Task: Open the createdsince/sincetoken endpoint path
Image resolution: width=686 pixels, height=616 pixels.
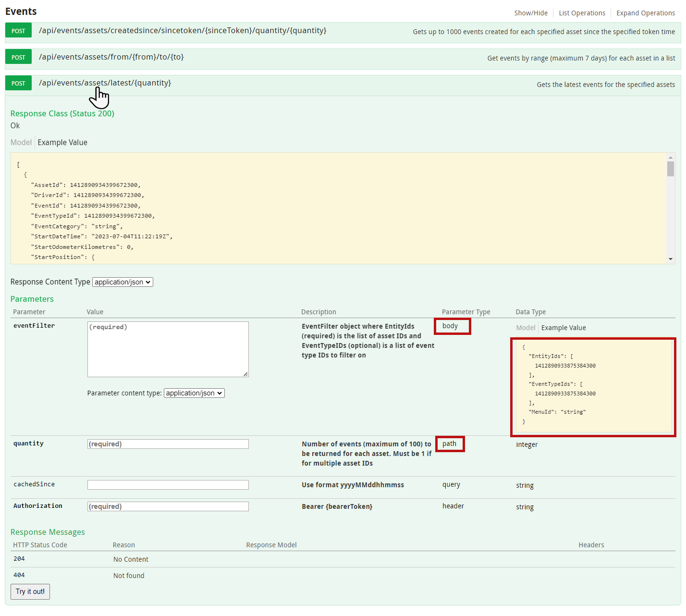Action: (183, 31)
